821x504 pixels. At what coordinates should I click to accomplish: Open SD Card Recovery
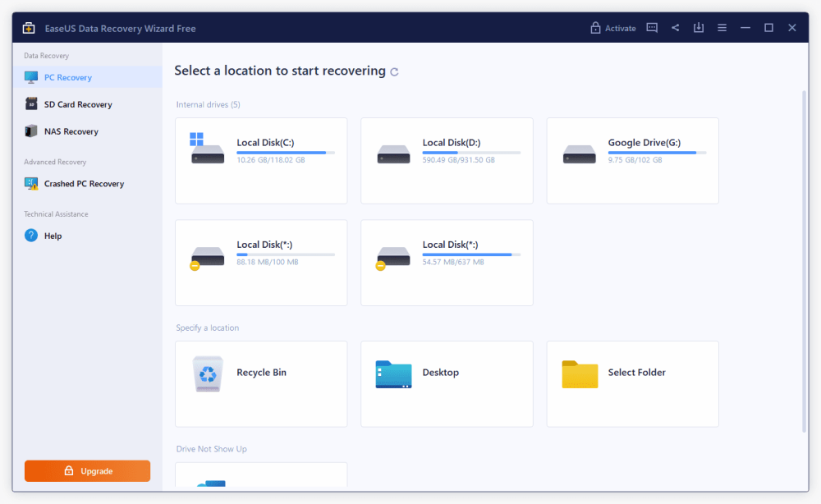[x=78, y=104]
